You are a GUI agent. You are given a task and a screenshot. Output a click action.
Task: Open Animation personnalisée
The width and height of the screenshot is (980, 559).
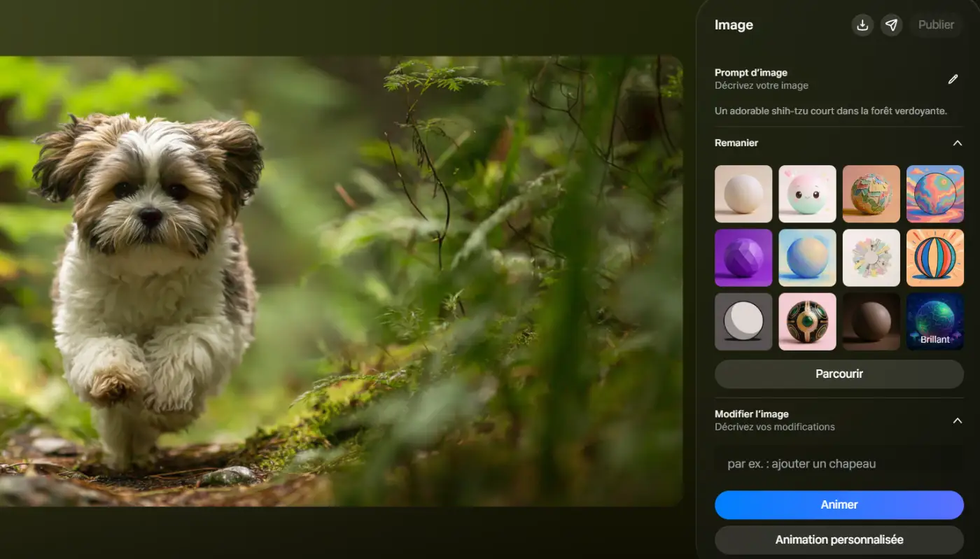(x=839, y=539)
